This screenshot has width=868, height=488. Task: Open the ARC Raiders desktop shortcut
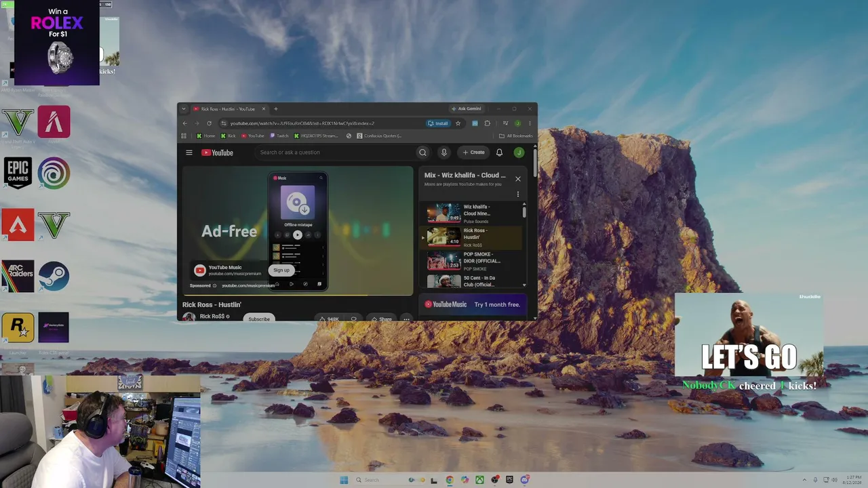18,277
